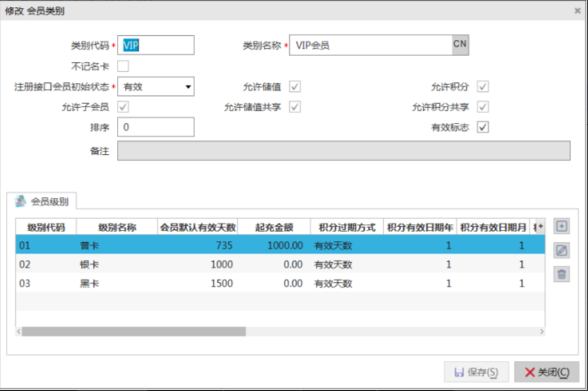Image resolution: width=588 pixels, height=391 pixels.
Task: Click the horizontal scrollbar right arrow
Action: 541,332
